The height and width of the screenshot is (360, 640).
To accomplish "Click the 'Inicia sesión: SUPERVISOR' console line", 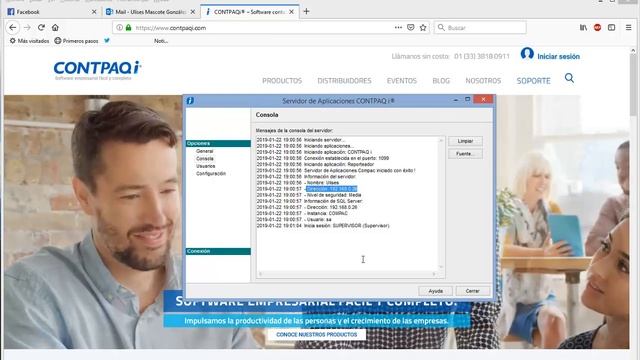I will (x=323, y=226).
